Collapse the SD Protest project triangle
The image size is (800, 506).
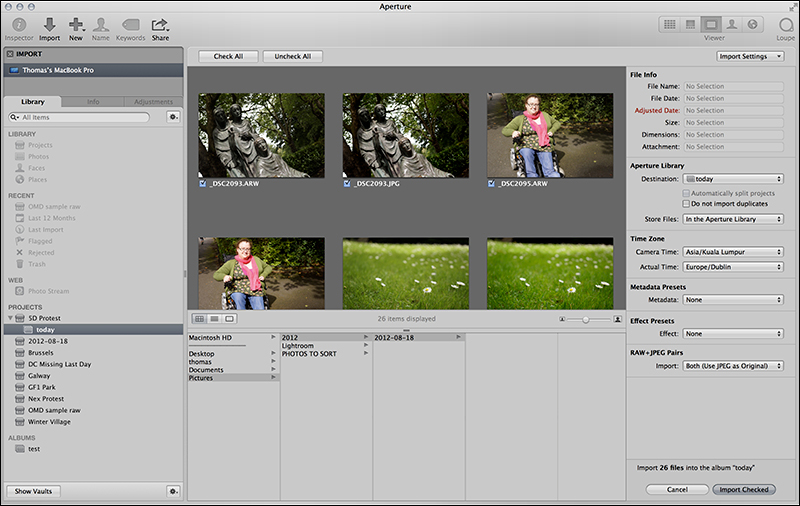[x=10, y=318]
